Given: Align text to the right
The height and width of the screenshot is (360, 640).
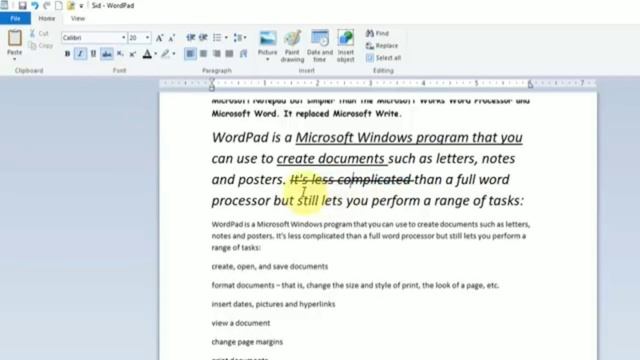Looking at the screenshot, I should tap(216, 53).
